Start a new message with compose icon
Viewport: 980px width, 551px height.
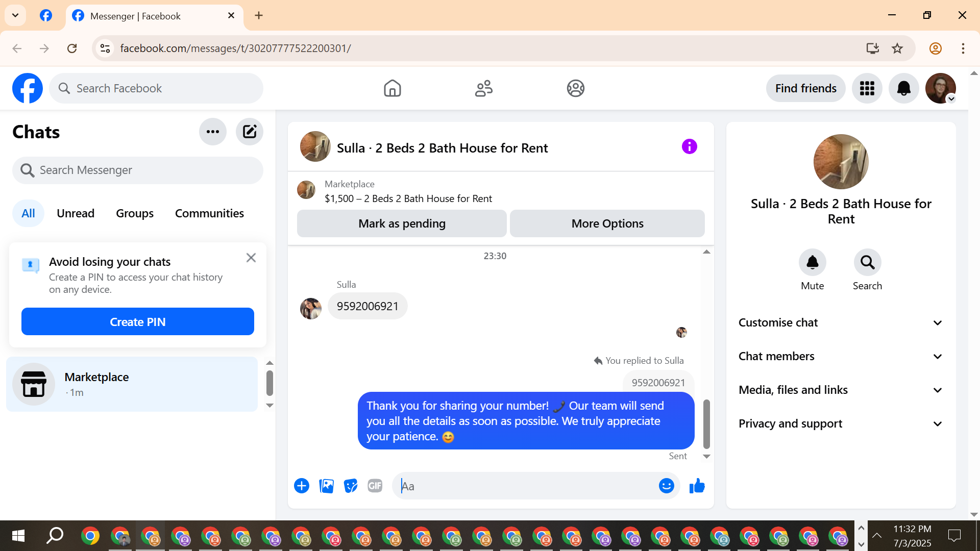(249, 132)
